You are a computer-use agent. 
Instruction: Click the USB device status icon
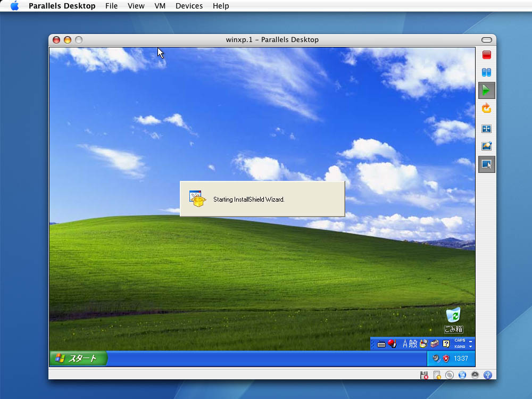[x=487, y=375]
